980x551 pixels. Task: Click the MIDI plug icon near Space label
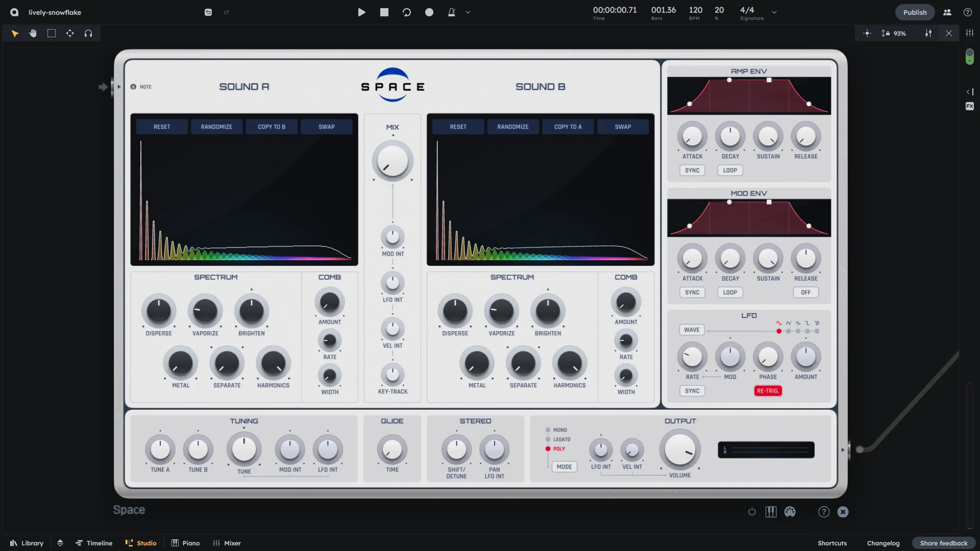[x=790, y=512]
